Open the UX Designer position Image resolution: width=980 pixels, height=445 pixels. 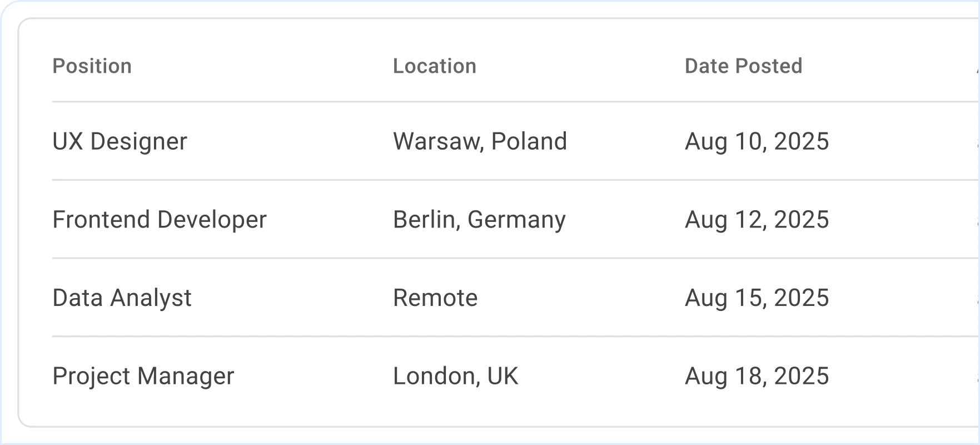pyautogui.click(x=120, y=141)
